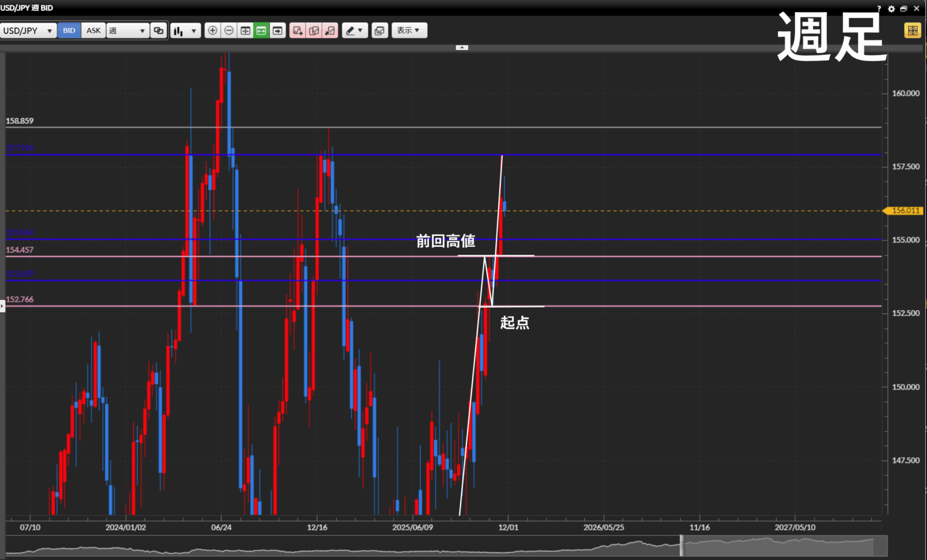The image size is (927, 560).
Task: Click the range slider handle in overview bar
Action: click(x=682, y=546)
